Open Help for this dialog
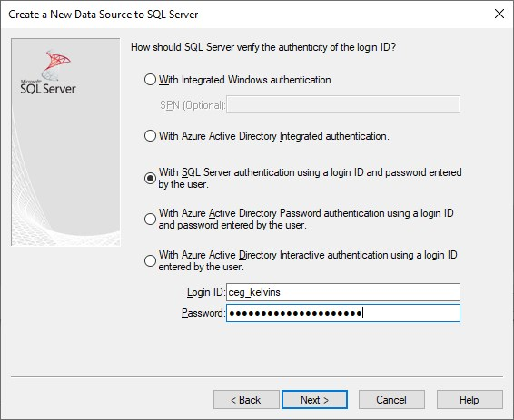Viewport: 514px width, 420px height. (x=470, y=400)
